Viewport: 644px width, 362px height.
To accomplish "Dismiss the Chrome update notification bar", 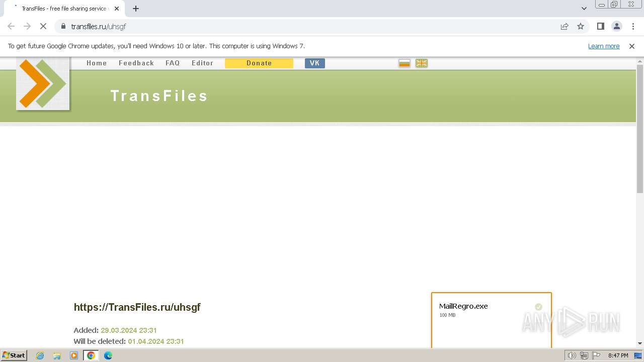I will point(632,46).
